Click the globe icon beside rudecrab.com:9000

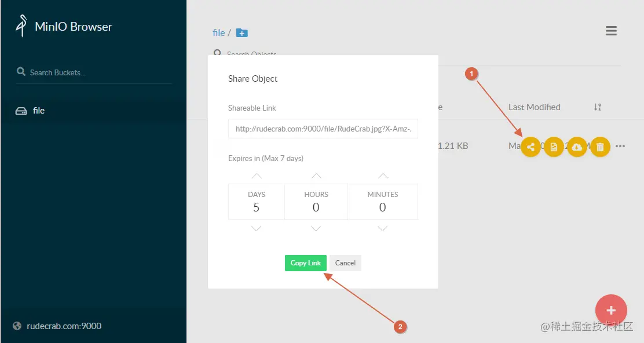pyautogui.click(x=17, y=326)
